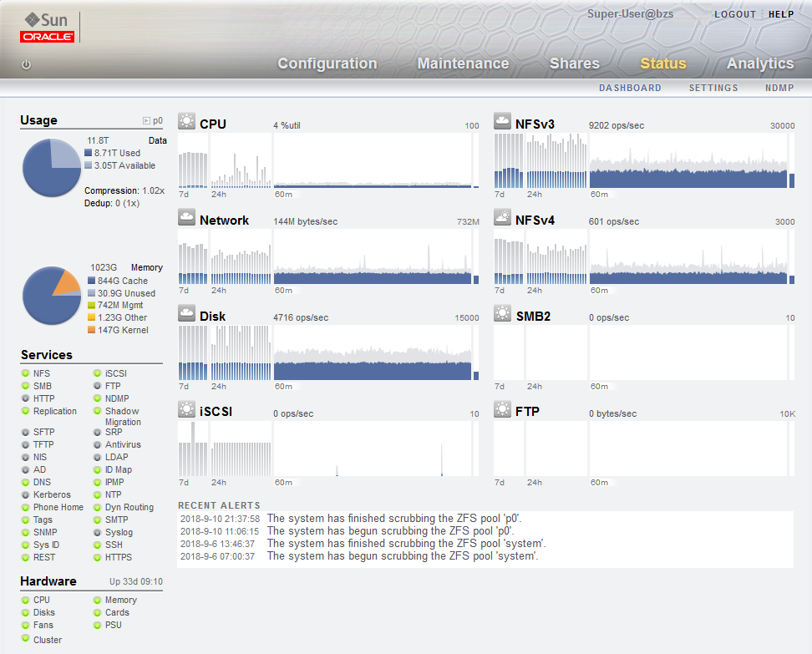Open the Shadow Migration service link
Viewport: 812px width, 654px height.
(123, 417)
